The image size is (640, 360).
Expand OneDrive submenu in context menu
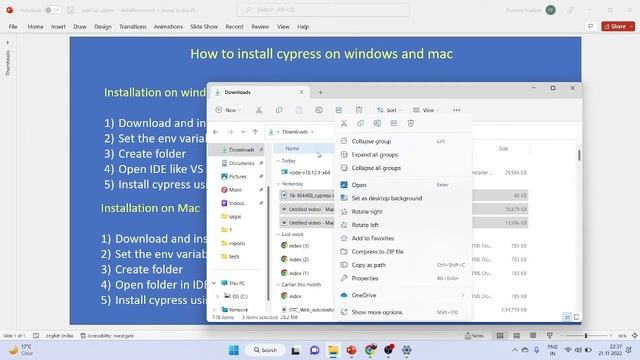pyautogui.click(x=462, y=295)
